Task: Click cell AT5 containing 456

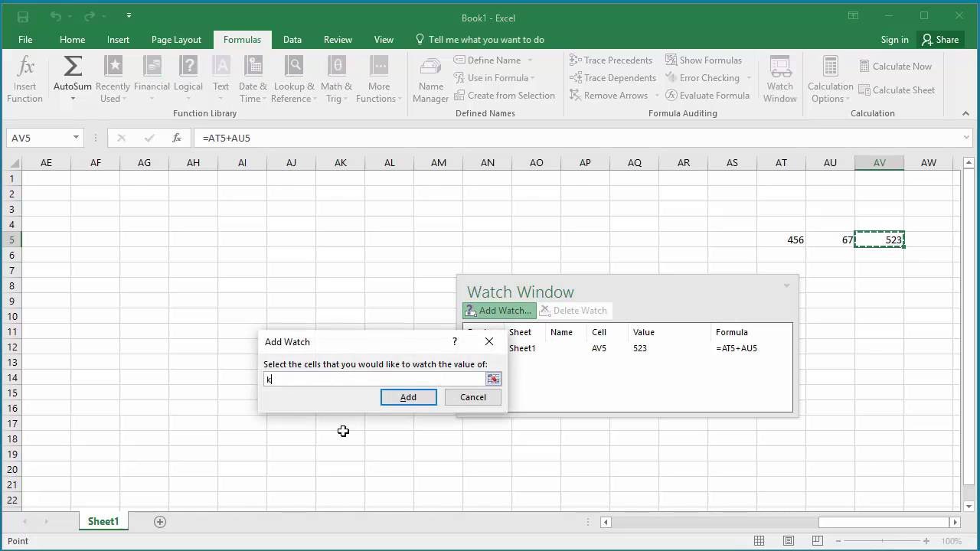Action: pos(781,240)
